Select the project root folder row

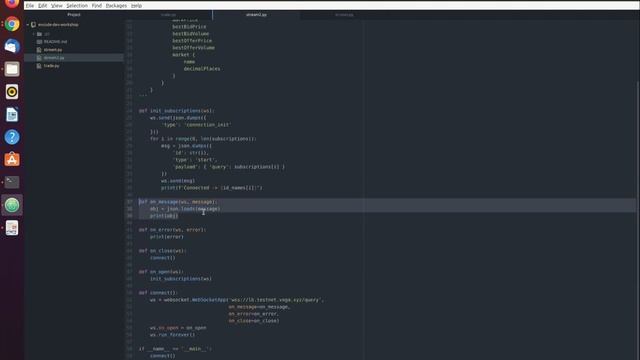[x=74, y=25]
